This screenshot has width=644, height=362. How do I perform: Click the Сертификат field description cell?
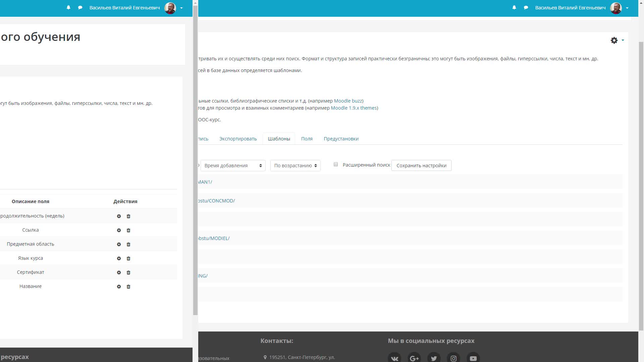(x=31, y=272)
